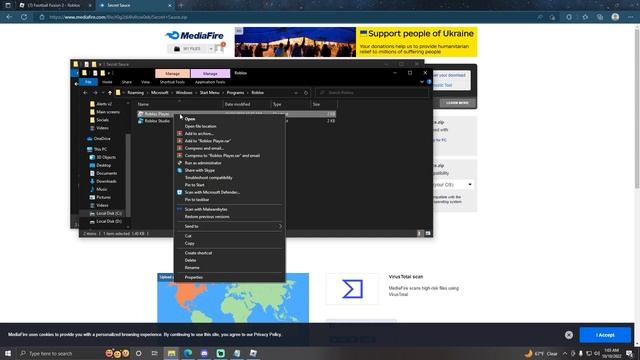Expand the Send to submenu
640x360 pixels.
pos(229,226)
